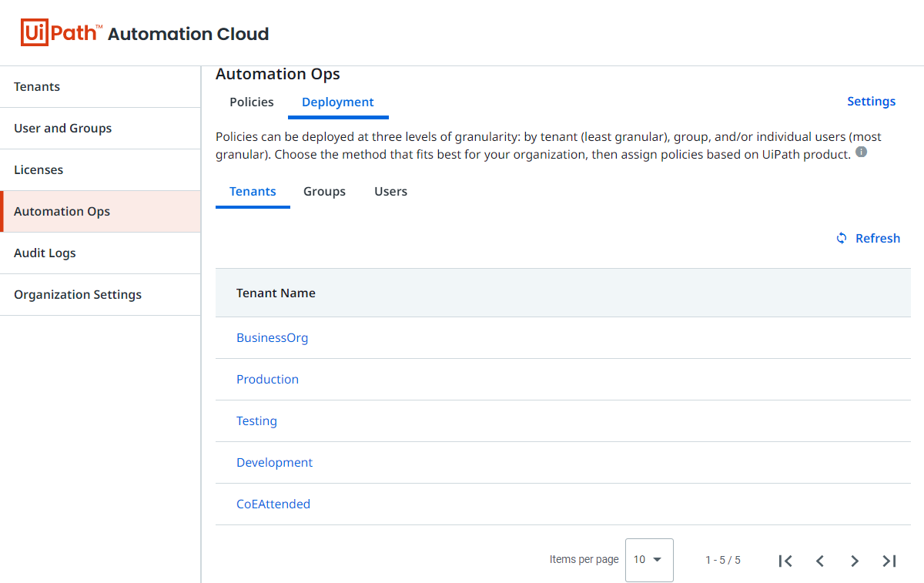Open Tenants in the sidebar
Image resolution: width=924 pixels, height=583 pixels.
tap(100, 87)
